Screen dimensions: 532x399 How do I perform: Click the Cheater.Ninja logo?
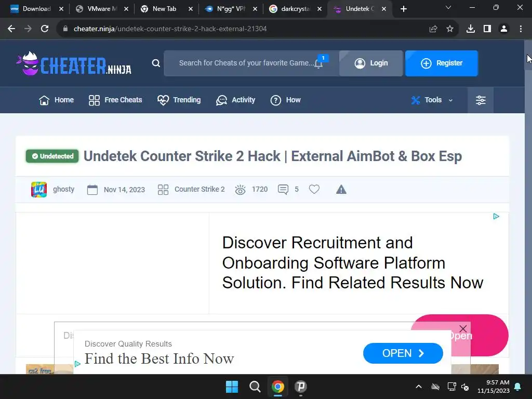74,63
